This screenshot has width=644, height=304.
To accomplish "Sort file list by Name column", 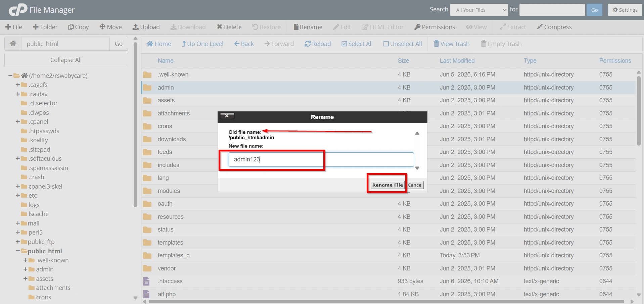I will (x=166, y=61).
